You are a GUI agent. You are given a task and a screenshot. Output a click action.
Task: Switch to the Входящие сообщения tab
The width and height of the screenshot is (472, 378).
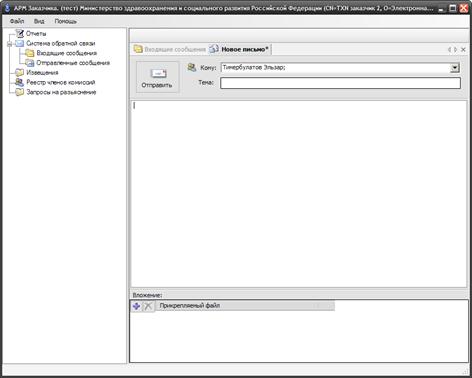point(175,49)
